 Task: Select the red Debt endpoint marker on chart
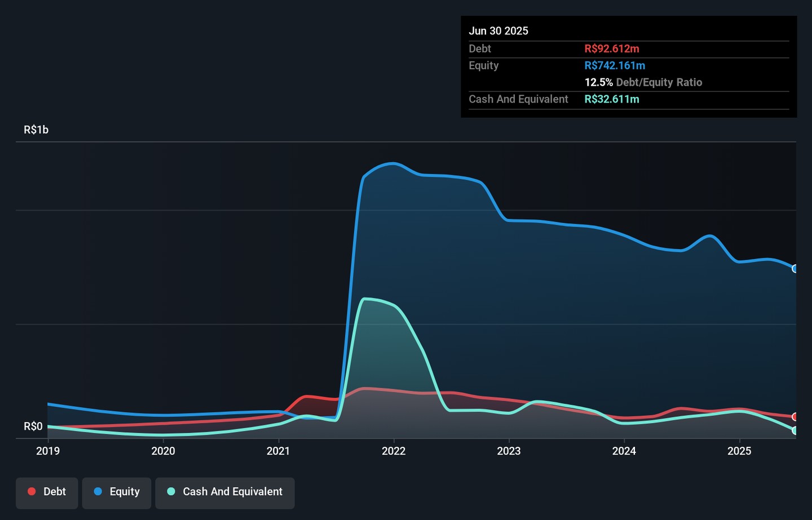[795, 417]
